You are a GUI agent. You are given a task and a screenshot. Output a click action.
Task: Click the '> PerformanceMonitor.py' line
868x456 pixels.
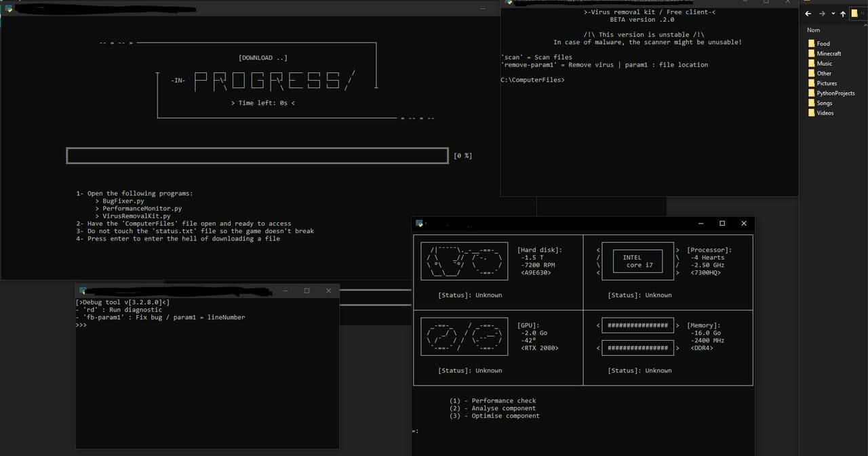click(139, 209)
